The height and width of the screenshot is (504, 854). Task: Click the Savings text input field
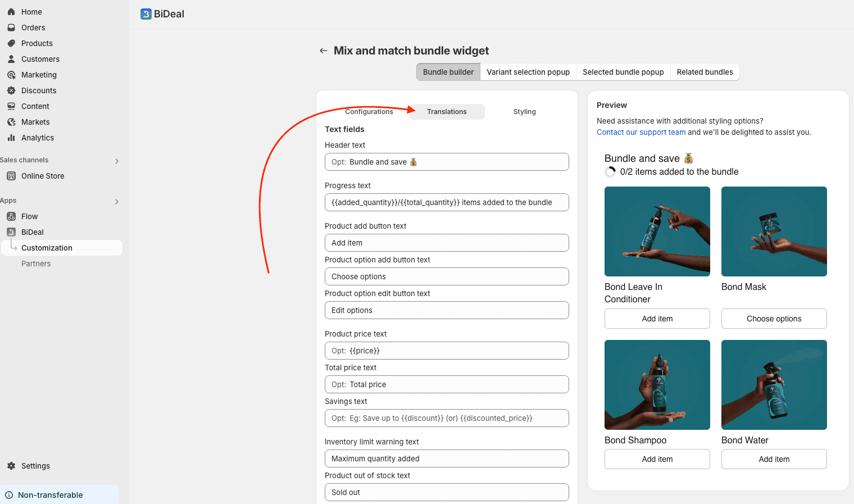click(x=447, y=418)
